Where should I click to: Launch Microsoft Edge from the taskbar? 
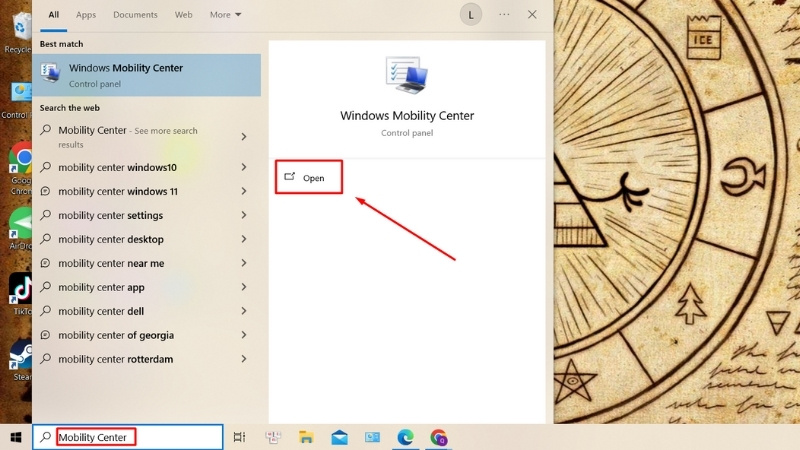coord(406,437)
